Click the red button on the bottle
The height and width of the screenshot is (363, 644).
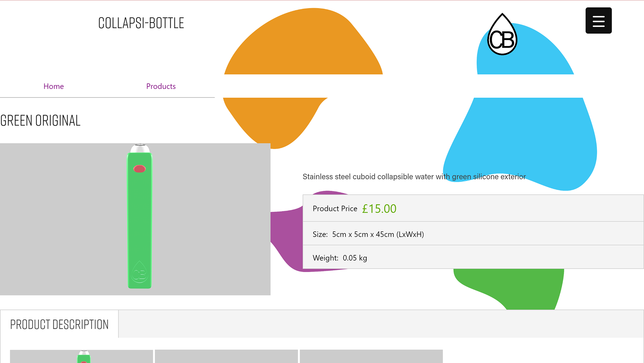(140, 169)
